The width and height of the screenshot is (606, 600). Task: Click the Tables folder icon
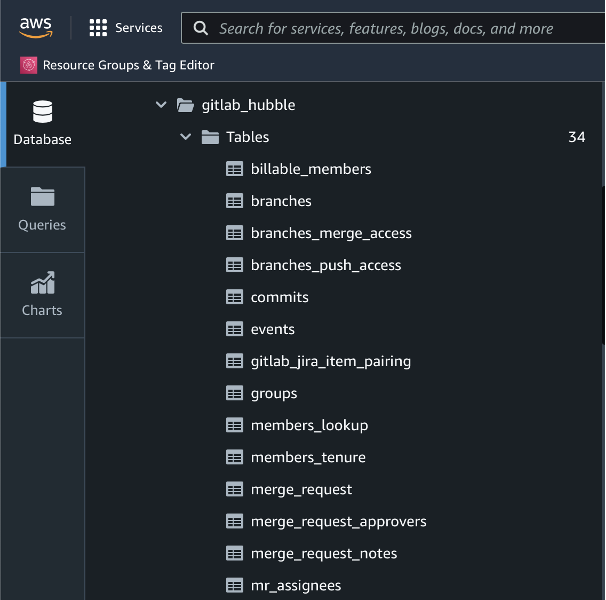pos(210,137)
